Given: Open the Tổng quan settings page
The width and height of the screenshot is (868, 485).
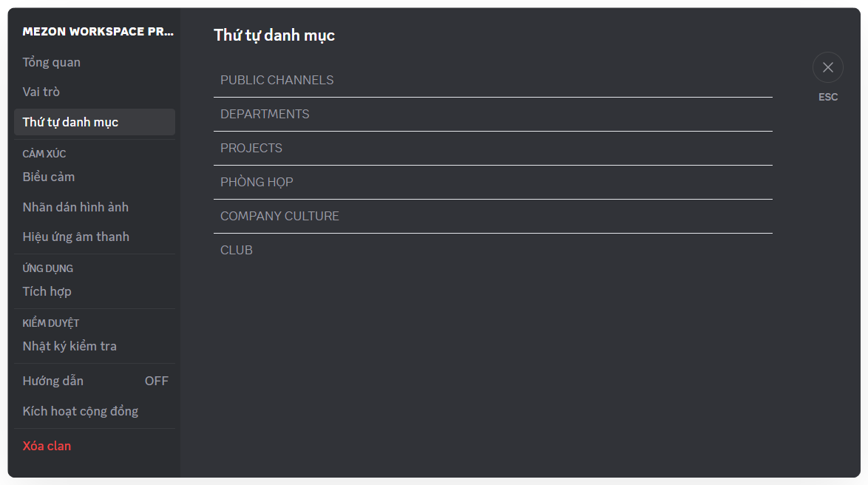Looking at the screenshot, I should pos(52,62).
